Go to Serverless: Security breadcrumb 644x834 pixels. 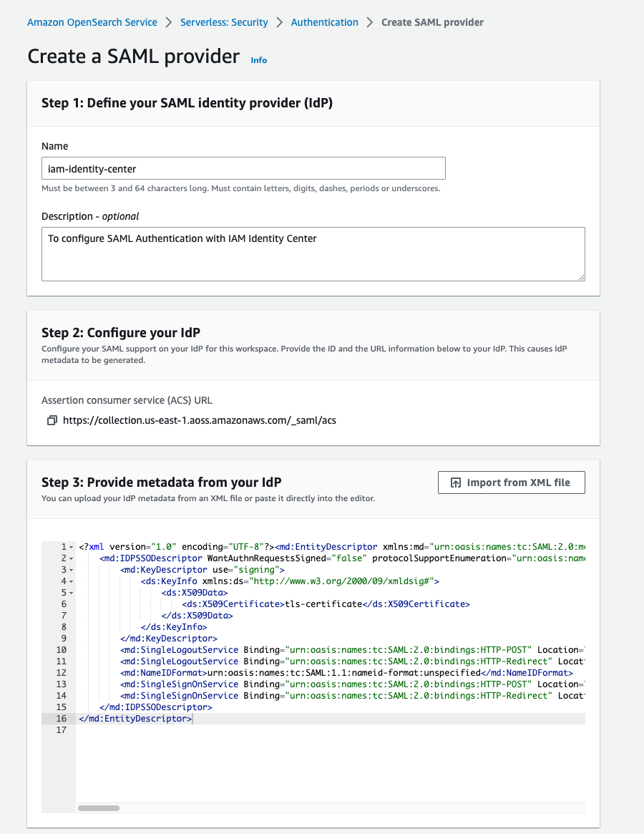tap(224, 22)
